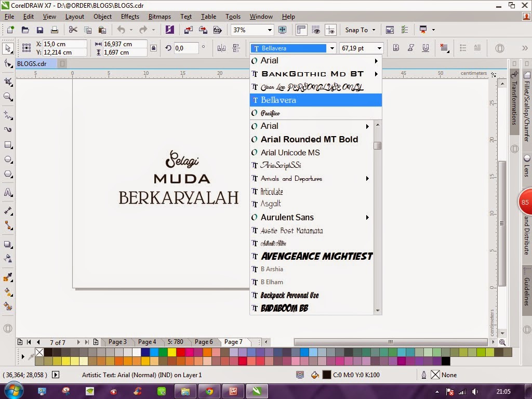Image resolution: width=532 pixels, height=399 pixels.
Task: Go to the next page arrow
Action: point(78,342)
